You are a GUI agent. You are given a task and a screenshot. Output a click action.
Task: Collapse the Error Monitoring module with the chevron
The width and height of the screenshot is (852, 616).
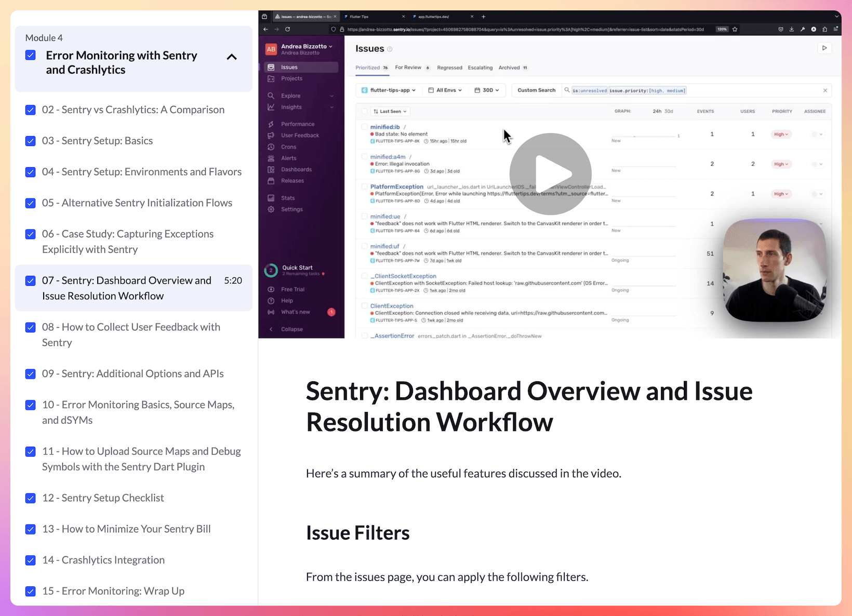click(232, 57)
